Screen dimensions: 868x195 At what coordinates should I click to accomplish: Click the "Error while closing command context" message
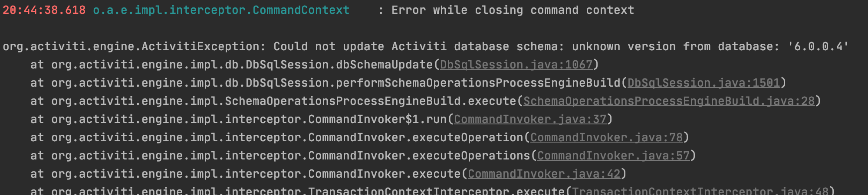tap(513, 10)
